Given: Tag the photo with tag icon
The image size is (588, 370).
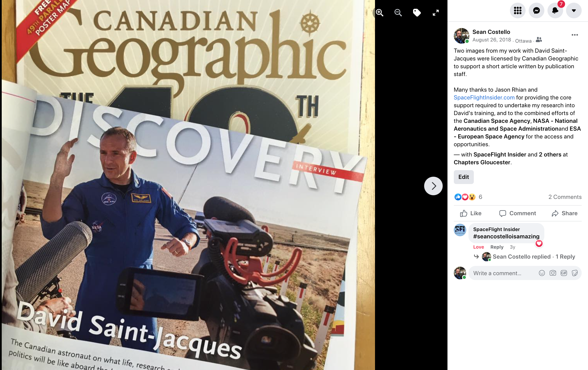Looking at the screenshot, I should click(x=417, y=12).
